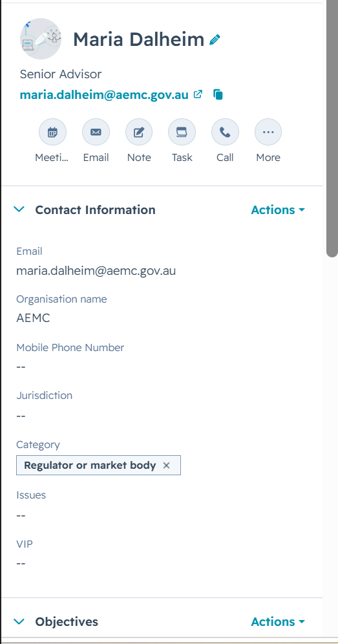Click the pencil icon beside Maria Dalheim
This screenshot has width=338, height=644.
click(x=215, y=39)
